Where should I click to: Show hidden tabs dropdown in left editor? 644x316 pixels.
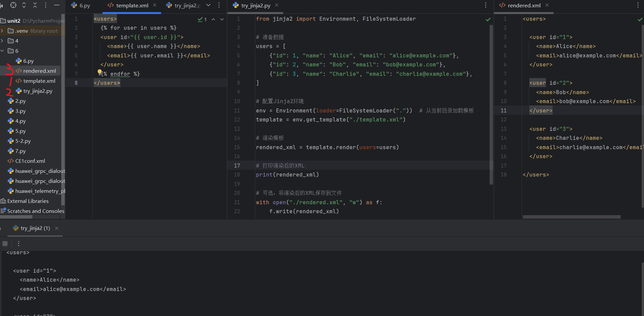click(208, 5)
